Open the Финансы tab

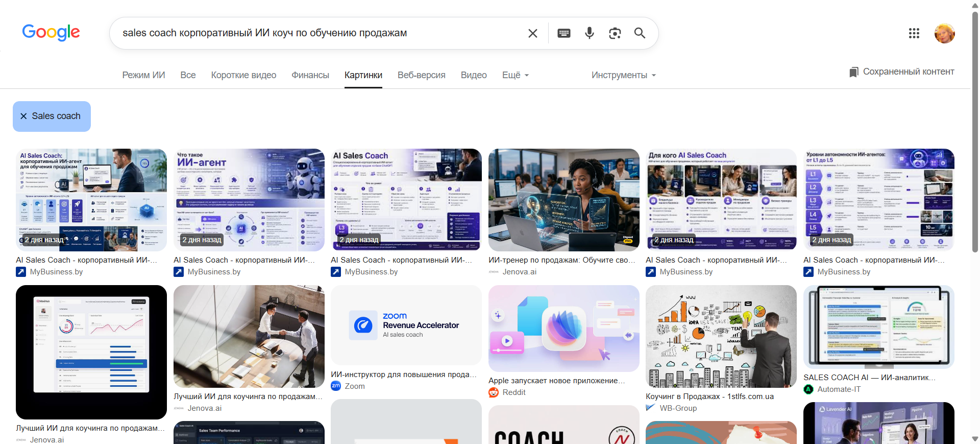[x=310, y=75]
